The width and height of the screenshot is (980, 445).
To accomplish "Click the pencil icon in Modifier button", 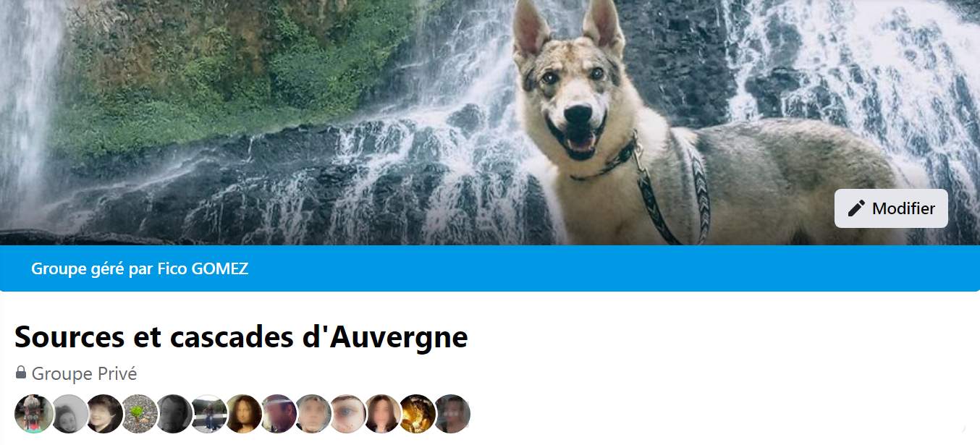I will tap(856, 208).
